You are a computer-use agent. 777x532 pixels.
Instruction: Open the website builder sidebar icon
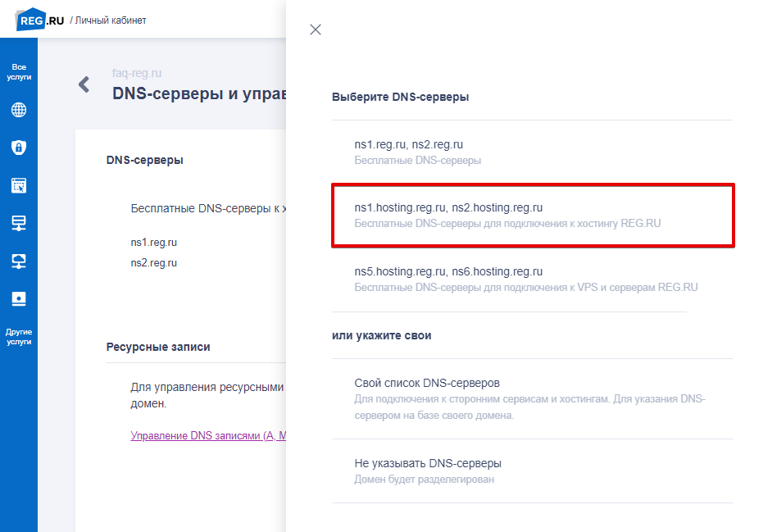tap(19, 185)
